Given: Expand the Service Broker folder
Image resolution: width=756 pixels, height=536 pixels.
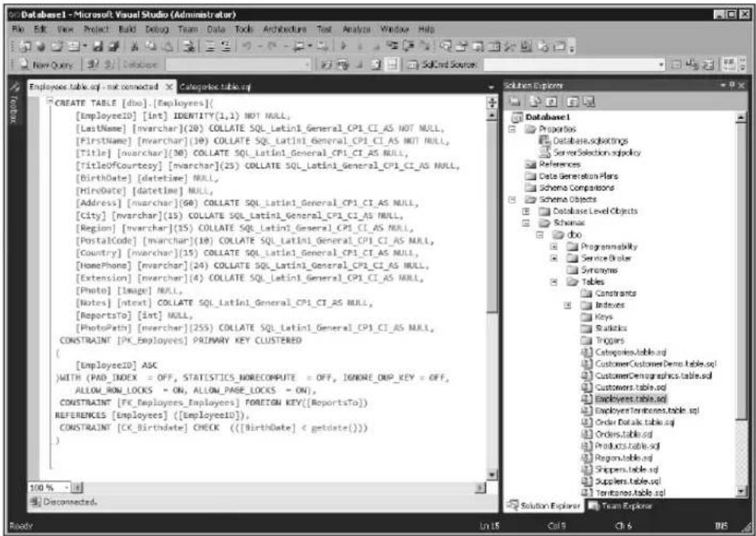Looking at the screenshot, I should [554, 258].
